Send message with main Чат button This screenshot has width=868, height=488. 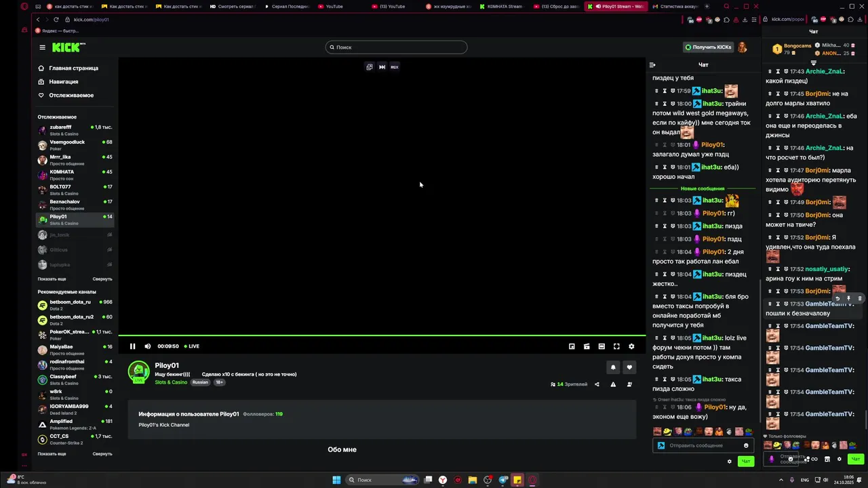[746, 462]
